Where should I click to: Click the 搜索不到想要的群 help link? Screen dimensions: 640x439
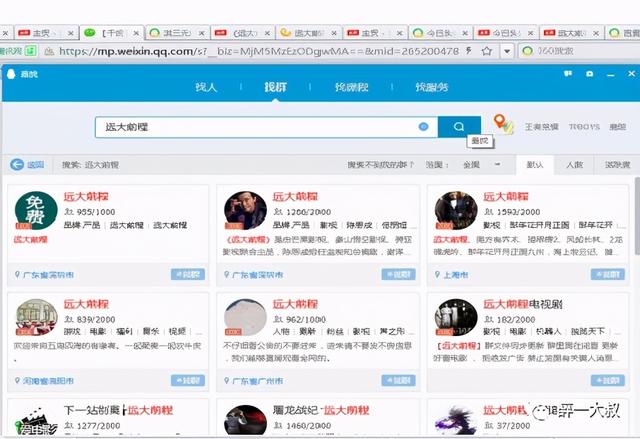point(380,165)
